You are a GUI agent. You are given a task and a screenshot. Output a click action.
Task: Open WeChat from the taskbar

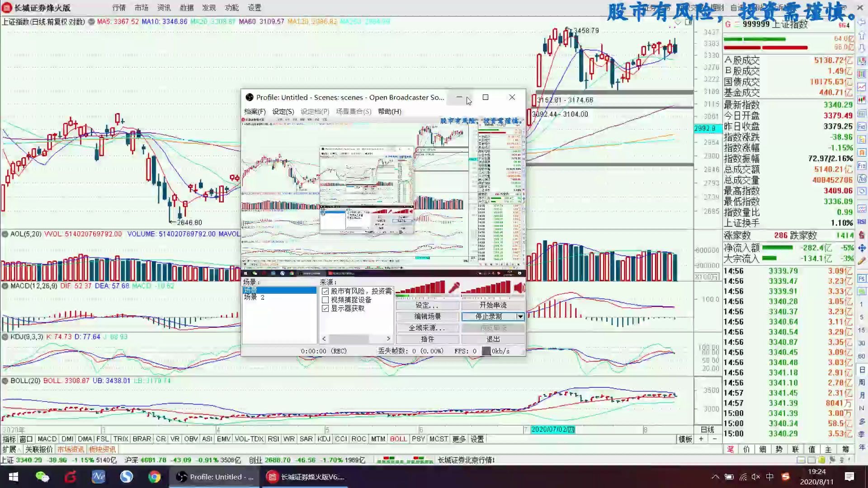(x=42, y=477)
